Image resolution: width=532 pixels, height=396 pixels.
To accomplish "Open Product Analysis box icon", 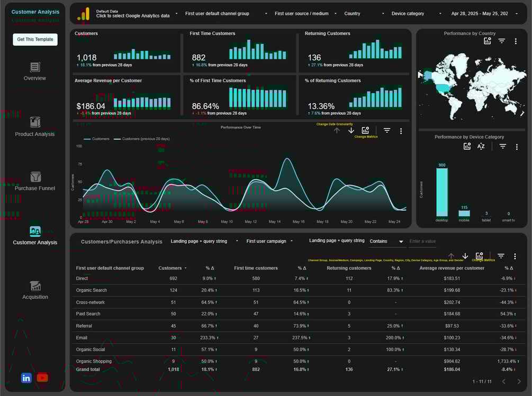I will [35, 122].
